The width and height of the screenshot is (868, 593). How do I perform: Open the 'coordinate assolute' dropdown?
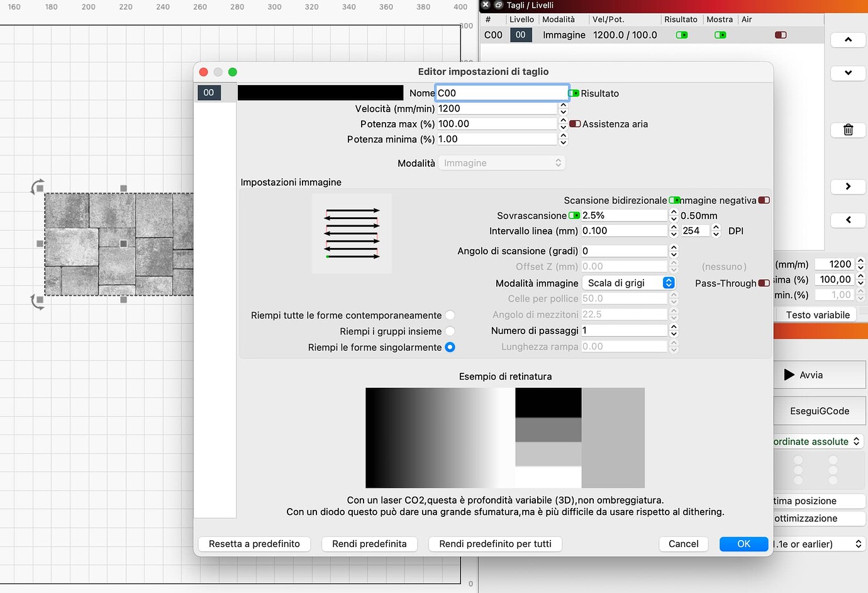click(x=818, y=441)
